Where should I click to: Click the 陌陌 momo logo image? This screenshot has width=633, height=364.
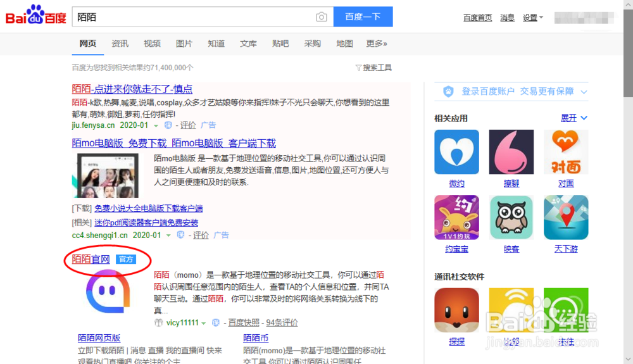[x=108, y=291]
